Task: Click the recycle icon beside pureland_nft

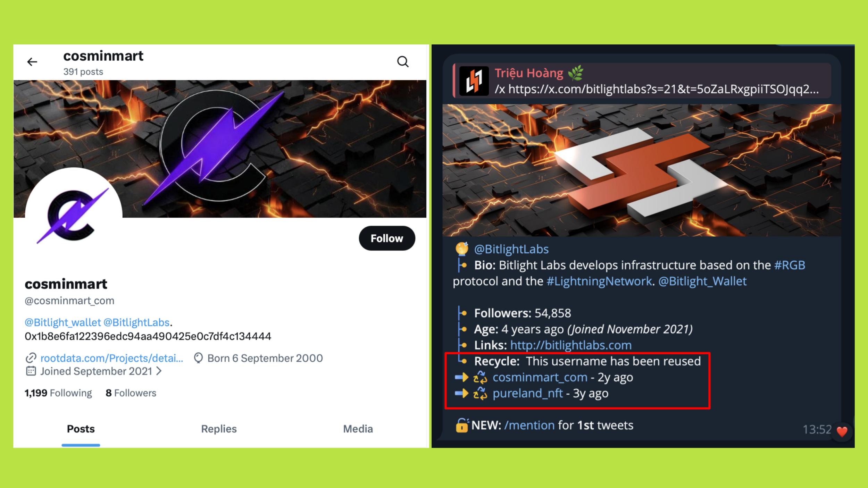Action: click(x=480, y=393)
